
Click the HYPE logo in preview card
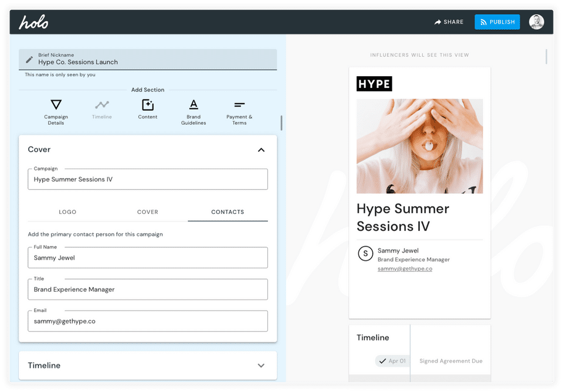click(374, 84)
